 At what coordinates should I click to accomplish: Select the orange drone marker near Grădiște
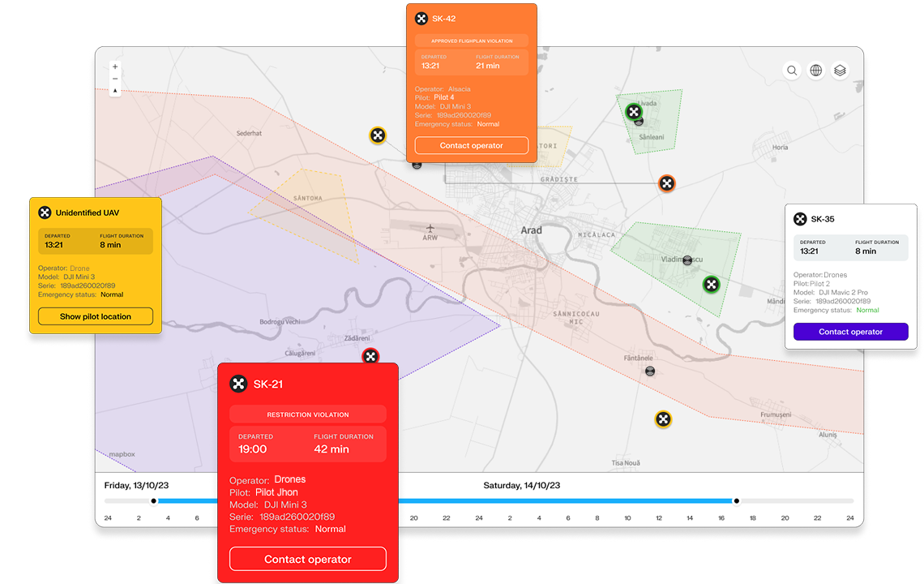click(666, 183)
